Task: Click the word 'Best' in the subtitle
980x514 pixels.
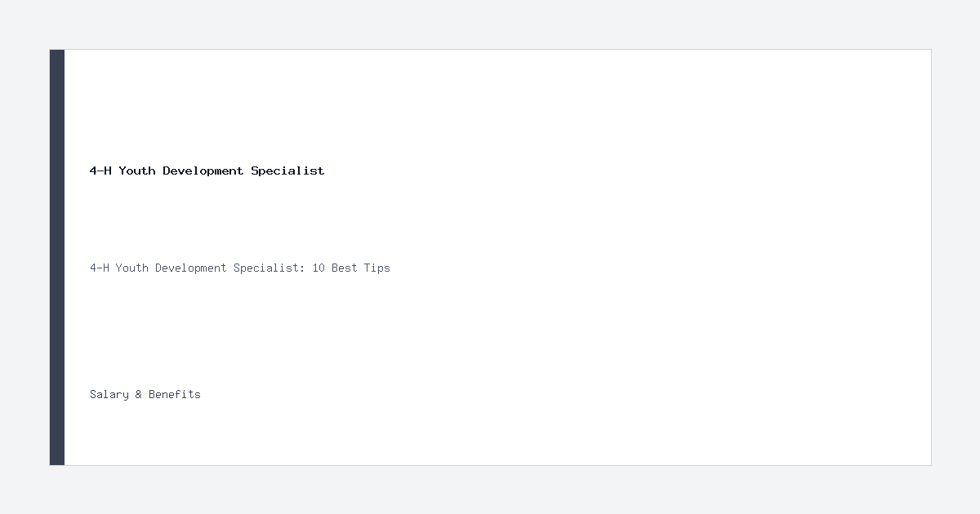Action: click(345, 268)
